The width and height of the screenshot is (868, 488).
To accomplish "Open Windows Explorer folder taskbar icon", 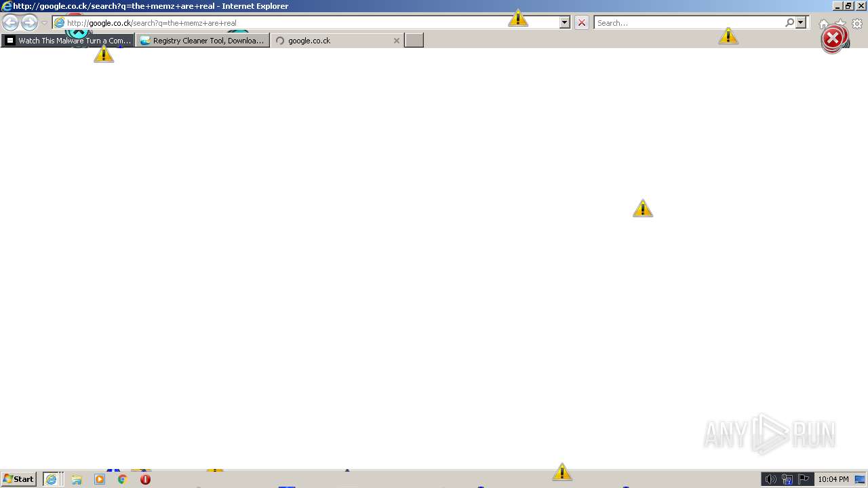I will coord(77,479).
